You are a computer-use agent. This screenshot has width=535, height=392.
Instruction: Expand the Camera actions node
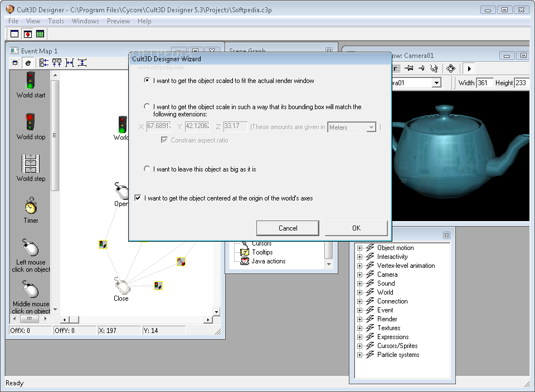[x=359, y=275]
